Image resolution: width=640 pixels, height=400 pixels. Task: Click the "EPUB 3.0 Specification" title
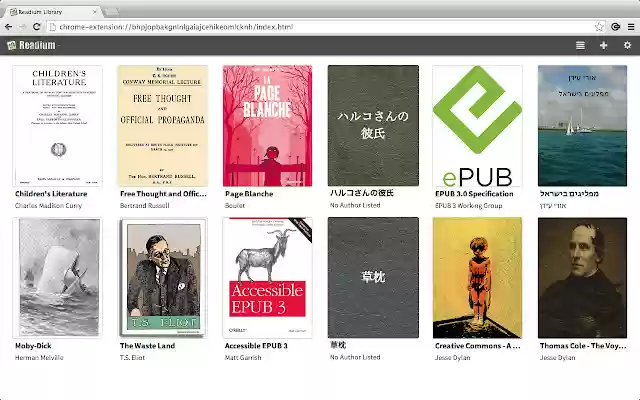click(474, 194)
